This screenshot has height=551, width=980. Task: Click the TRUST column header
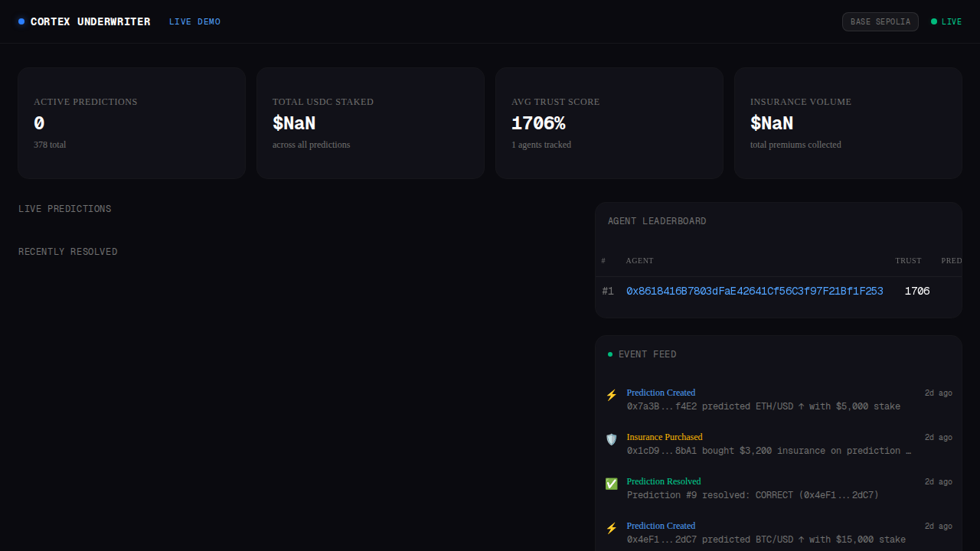click(908, 261)
